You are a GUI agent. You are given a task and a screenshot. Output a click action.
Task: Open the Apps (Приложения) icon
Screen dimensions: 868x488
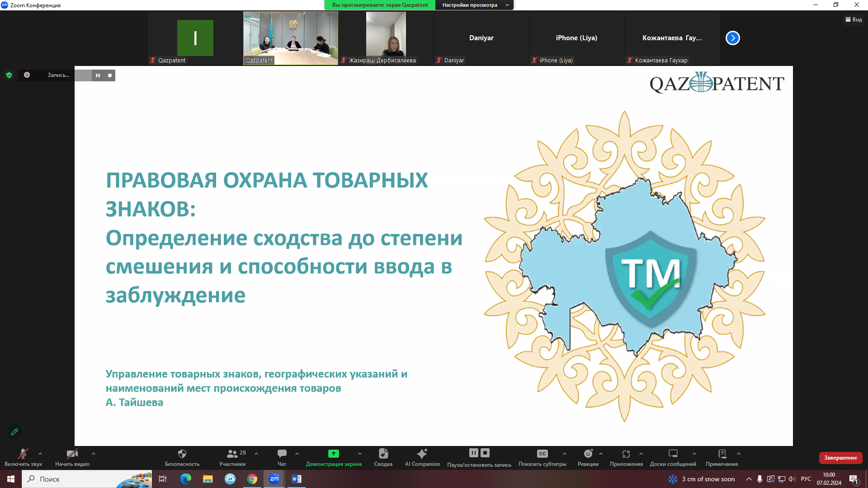pyautogui.click(x=626, y=454)
